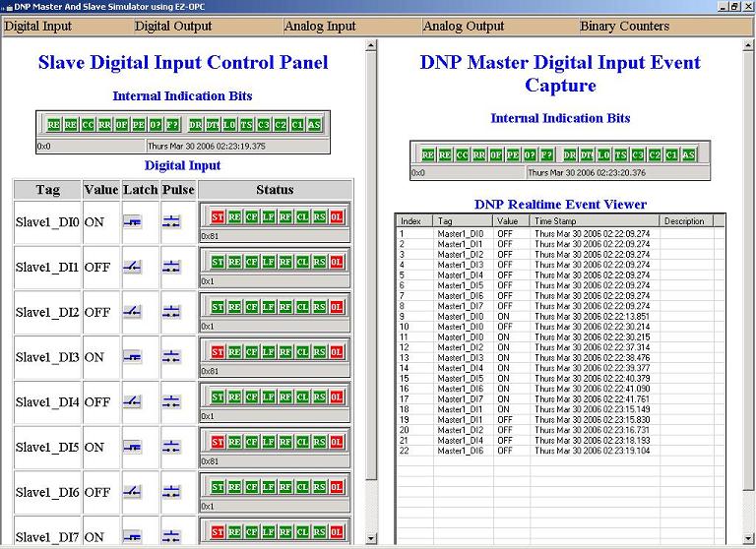
Task: Pulse the Slave1_DI6 input
Action: point(171,492)
